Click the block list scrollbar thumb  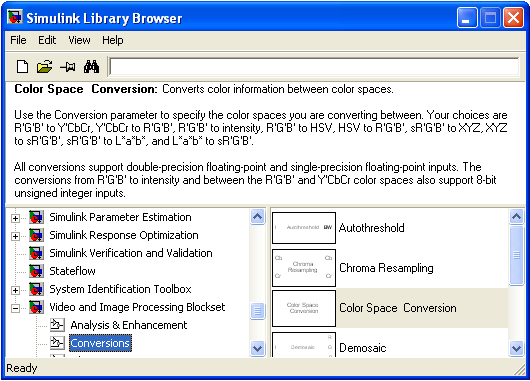516,255
